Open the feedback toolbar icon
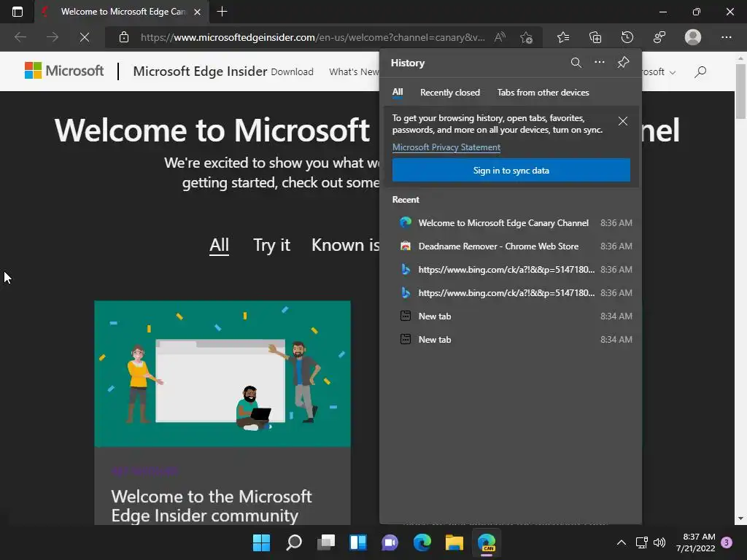 point(659,37)
